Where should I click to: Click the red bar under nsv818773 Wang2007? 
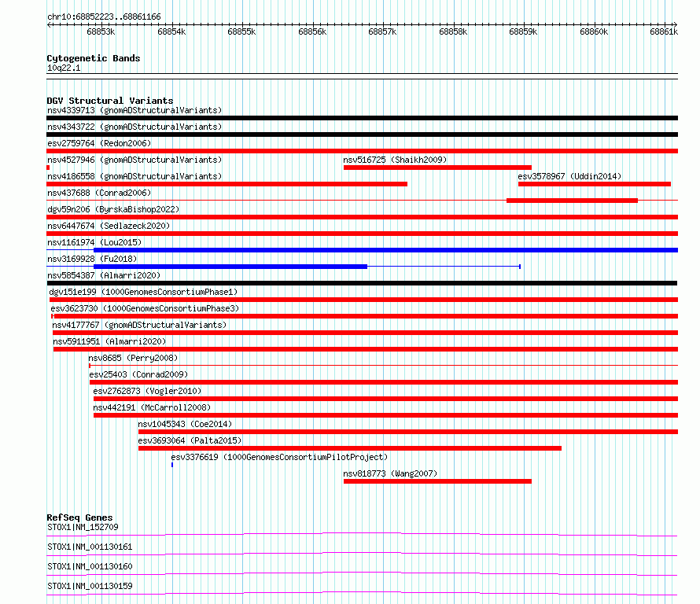pos(437,481)
